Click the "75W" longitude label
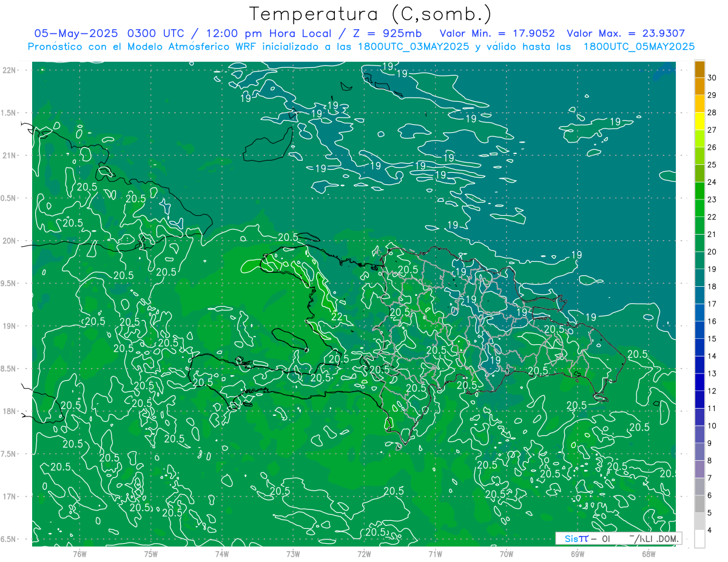The width and height of the screenshot is (728, 562). pyautogui.click(x=151, y=554)
